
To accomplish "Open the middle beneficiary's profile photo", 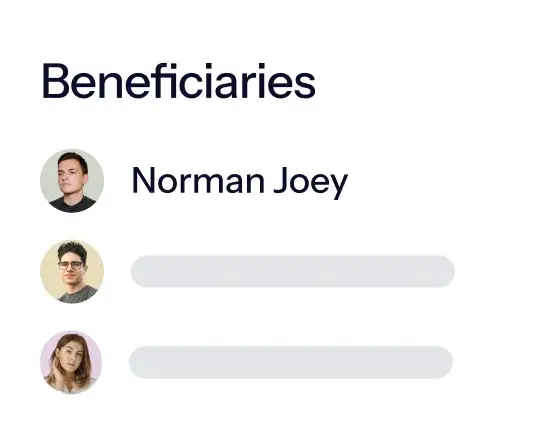I will 72,271.
